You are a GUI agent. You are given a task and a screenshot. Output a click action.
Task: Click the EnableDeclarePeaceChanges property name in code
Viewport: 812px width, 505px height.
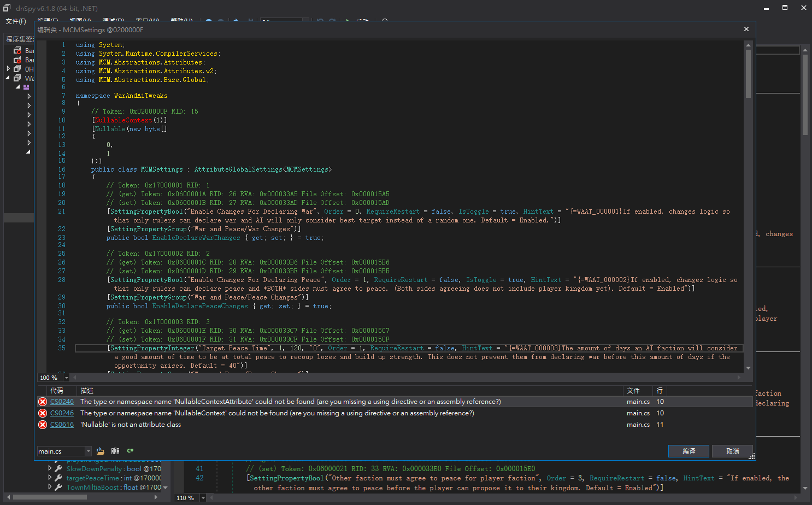click(200, 306)
